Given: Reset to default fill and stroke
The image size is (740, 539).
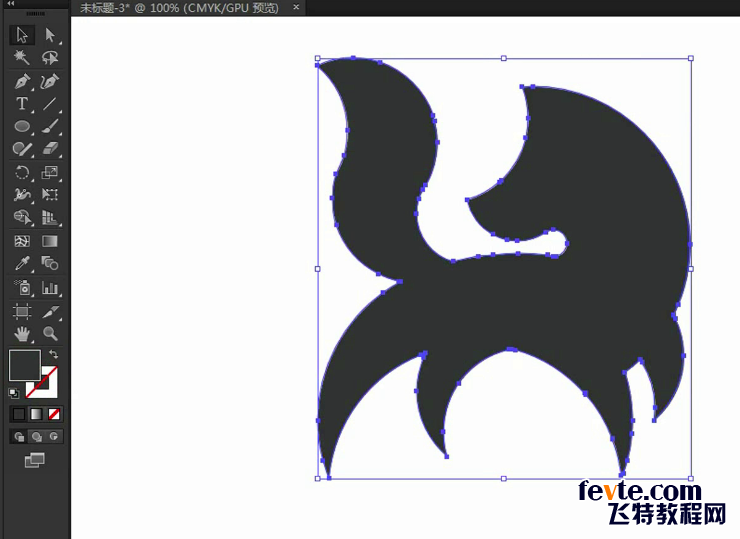Looking at the screenshot, I should (13, 392).
